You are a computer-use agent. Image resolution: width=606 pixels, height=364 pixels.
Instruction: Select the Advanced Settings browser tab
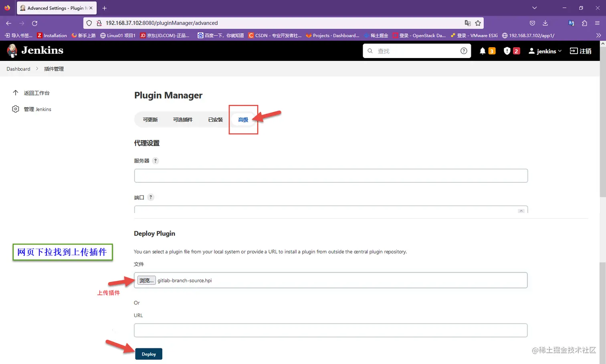(x=57, y=8)
